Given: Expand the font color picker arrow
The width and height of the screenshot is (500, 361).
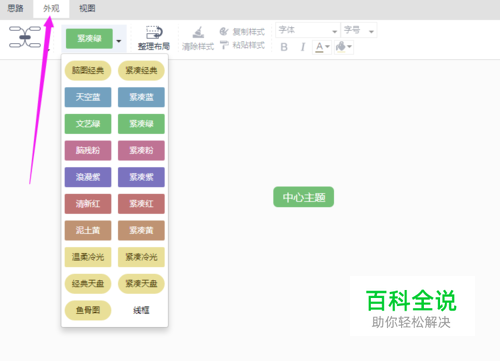Looking at the screenshot, I should tap(328, 47).
